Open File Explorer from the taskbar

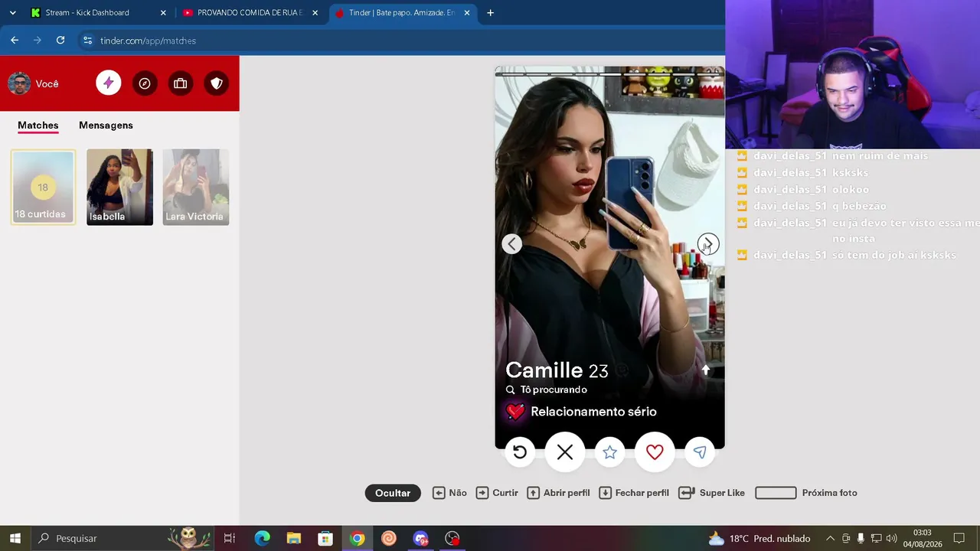click(x=294, y=539)
